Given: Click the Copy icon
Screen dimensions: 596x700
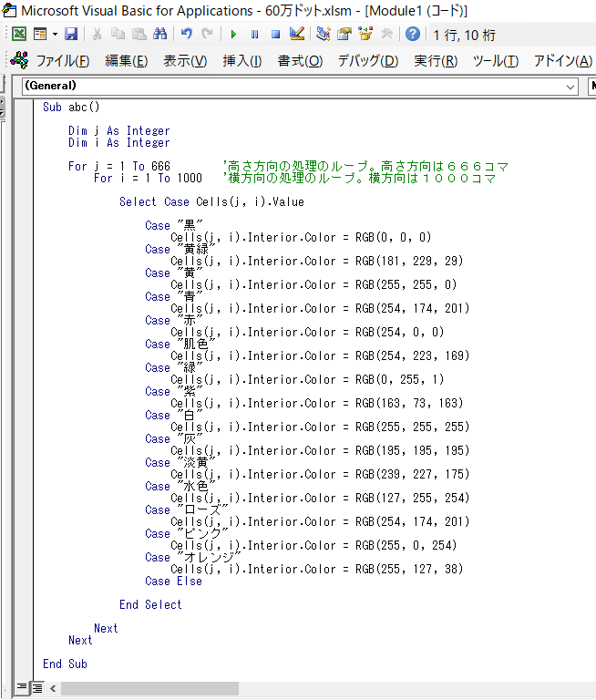Looking at the screenshot, I should pyautogui.click(x=118, y=34).
